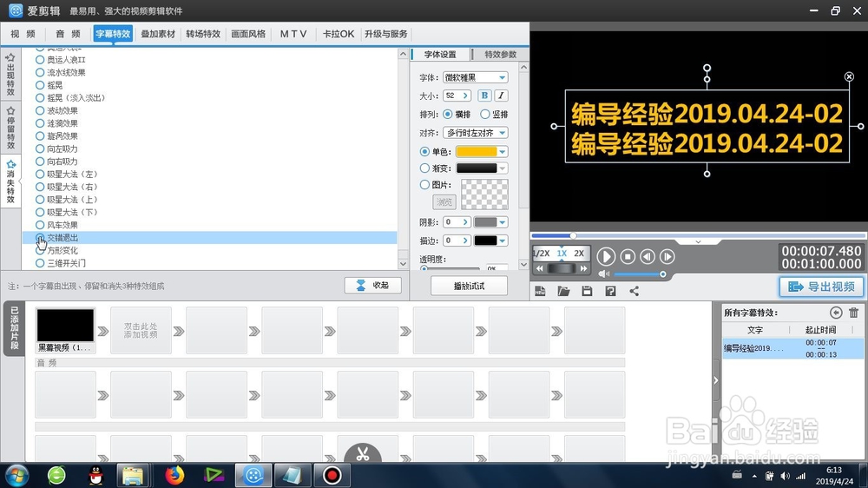868x488 pixels.
Task: Click 导出视频 export button
Action: 821,287
